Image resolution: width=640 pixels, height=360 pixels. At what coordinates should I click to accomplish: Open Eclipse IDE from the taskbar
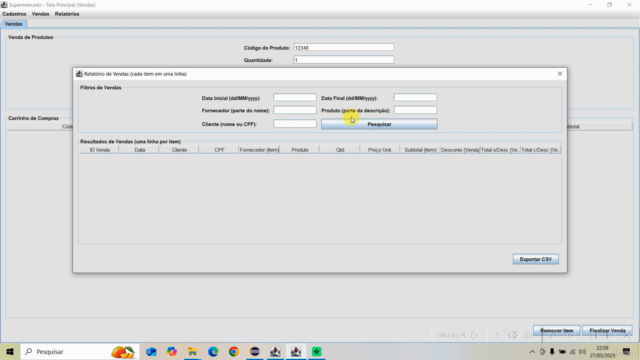(255, 351)
